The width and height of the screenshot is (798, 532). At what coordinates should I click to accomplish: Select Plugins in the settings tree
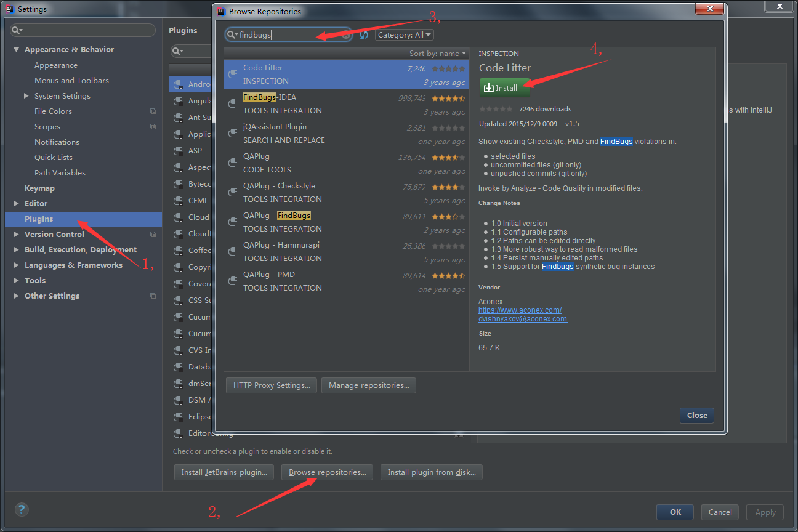[83, 219]
